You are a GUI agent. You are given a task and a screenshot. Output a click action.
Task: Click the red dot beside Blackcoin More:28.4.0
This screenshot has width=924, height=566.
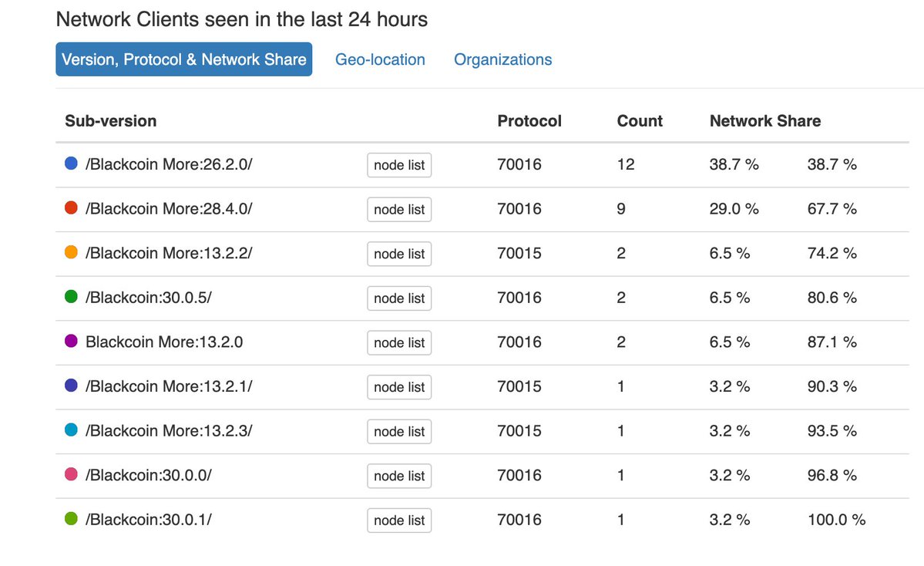pos(71,207)
